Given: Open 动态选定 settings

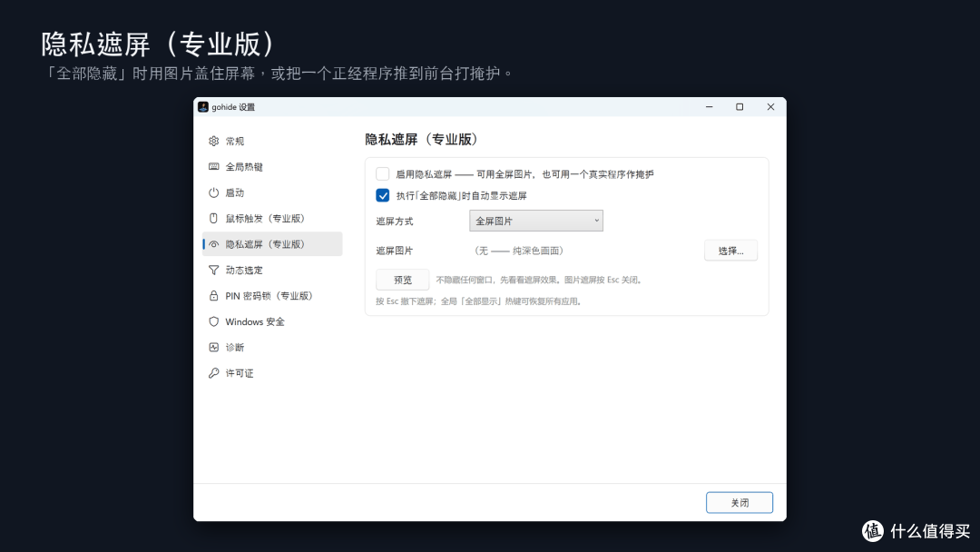Looking at the screenshot, I should [x=272, y=270].
